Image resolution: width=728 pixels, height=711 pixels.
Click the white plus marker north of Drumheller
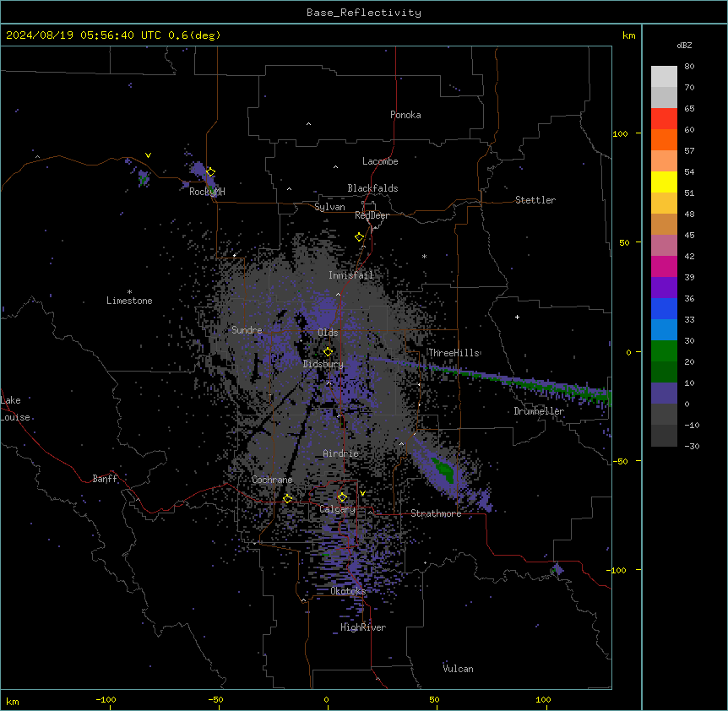(517, 317)
